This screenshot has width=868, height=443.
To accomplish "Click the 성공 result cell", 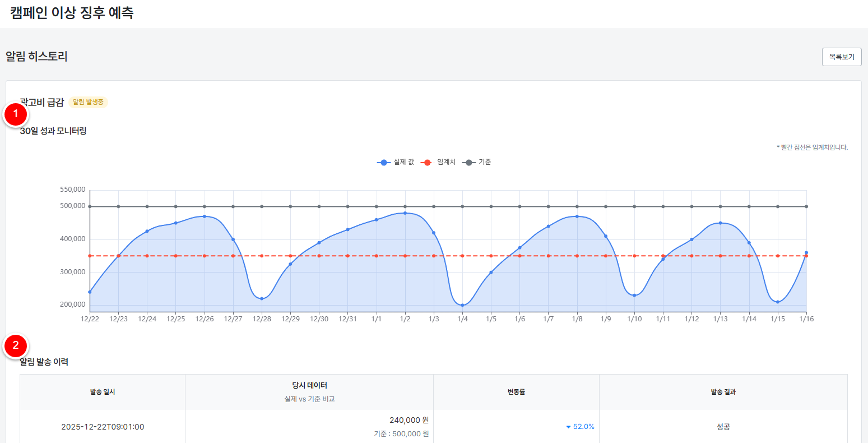I will (x=723, y=427).
